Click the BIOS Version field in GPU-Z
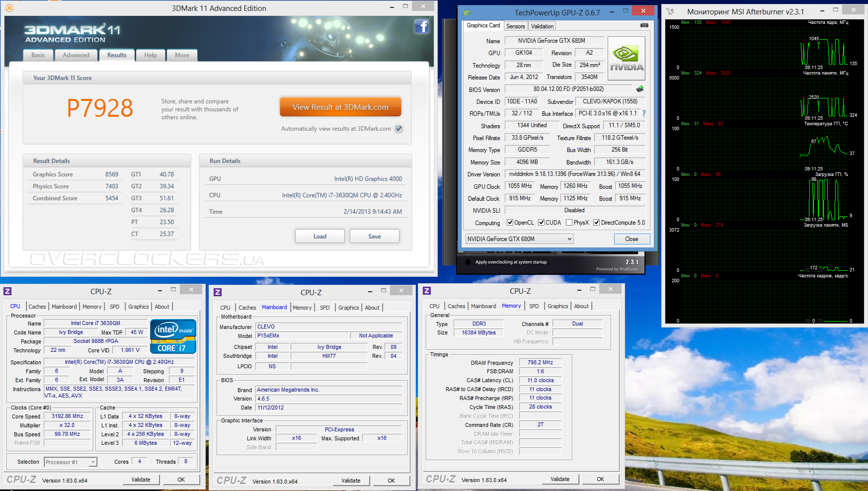Screen dimensions: 868x491 568,89
